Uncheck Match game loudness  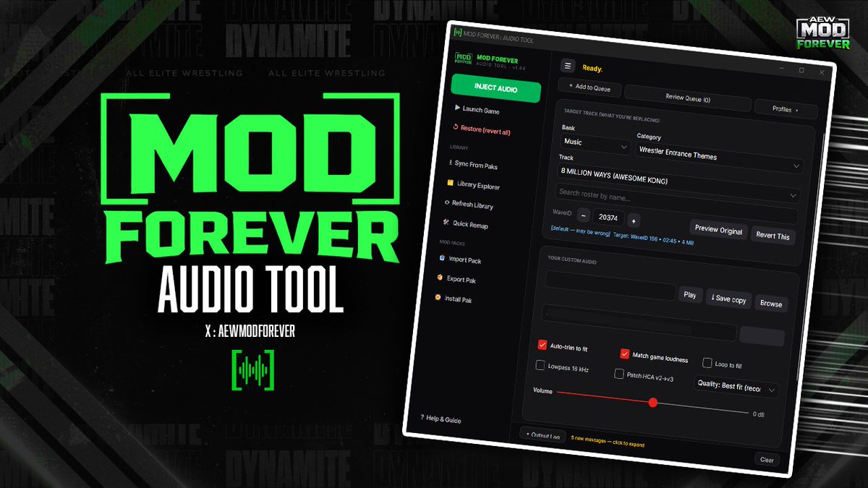point(625,354)
